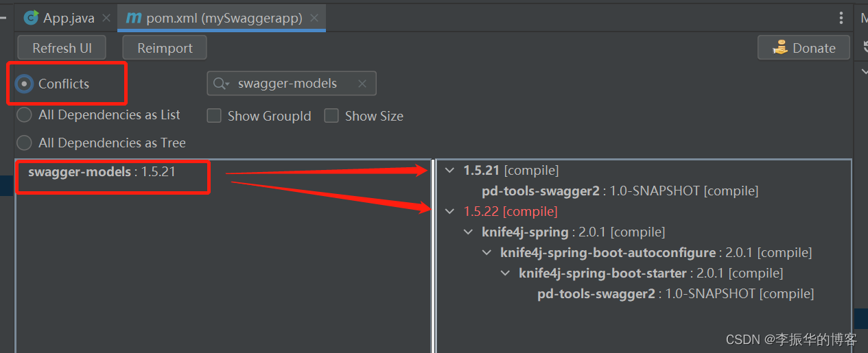Click the swagger-models search field
868x353 pixels.
[292, 84]
